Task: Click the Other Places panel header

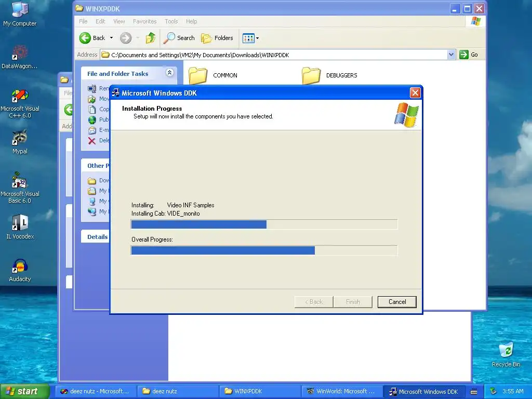Action: point(96,166)
